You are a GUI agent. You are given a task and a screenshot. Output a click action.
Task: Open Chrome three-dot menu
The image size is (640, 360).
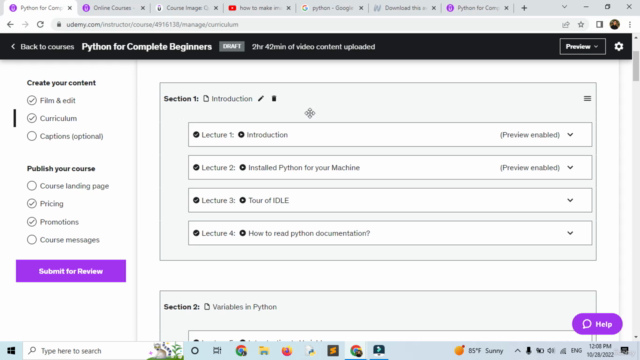[630, 24]
